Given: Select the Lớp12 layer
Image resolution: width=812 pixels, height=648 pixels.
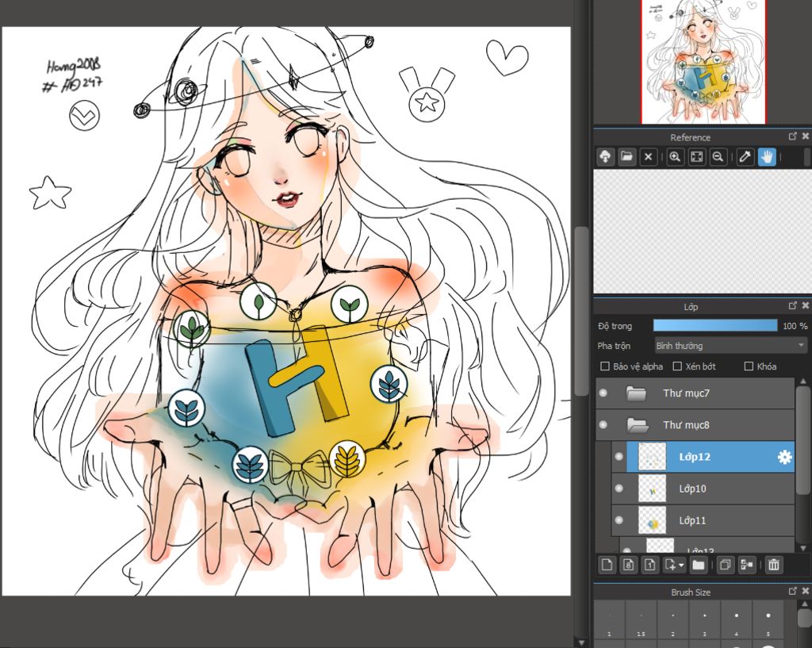Looking at the screenshot, I should coord(710,457).
